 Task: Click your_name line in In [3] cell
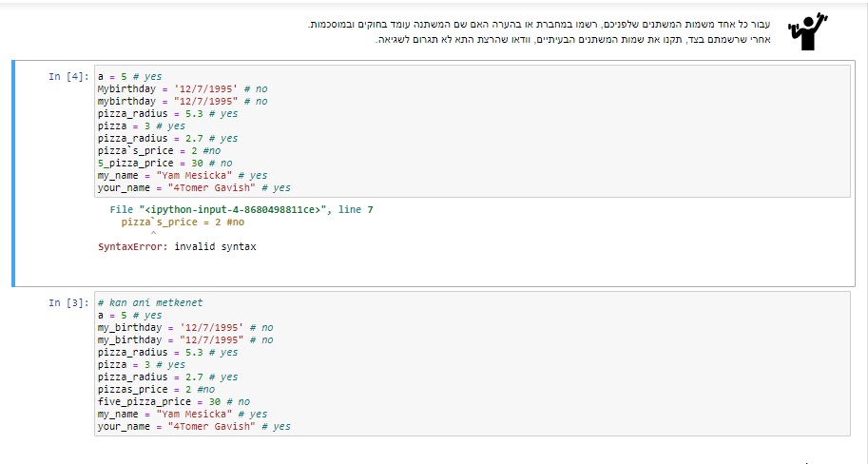click(190, 427)
